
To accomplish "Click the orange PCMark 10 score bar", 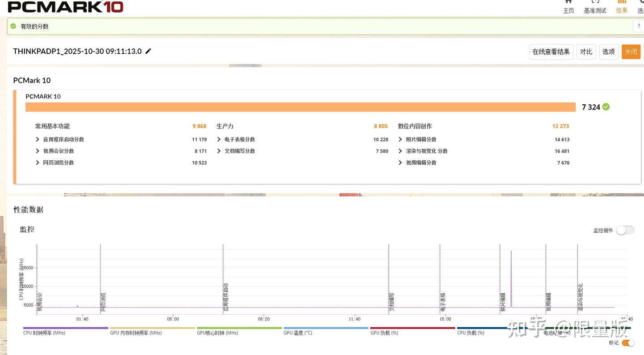I will click(301, 107).
